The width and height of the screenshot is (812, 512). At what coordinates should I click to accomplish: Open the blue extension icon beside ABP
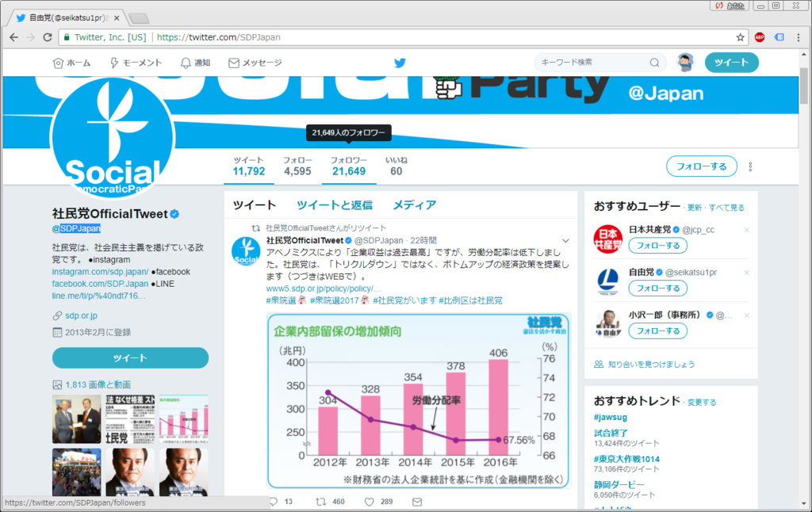(x=779, y=37)
